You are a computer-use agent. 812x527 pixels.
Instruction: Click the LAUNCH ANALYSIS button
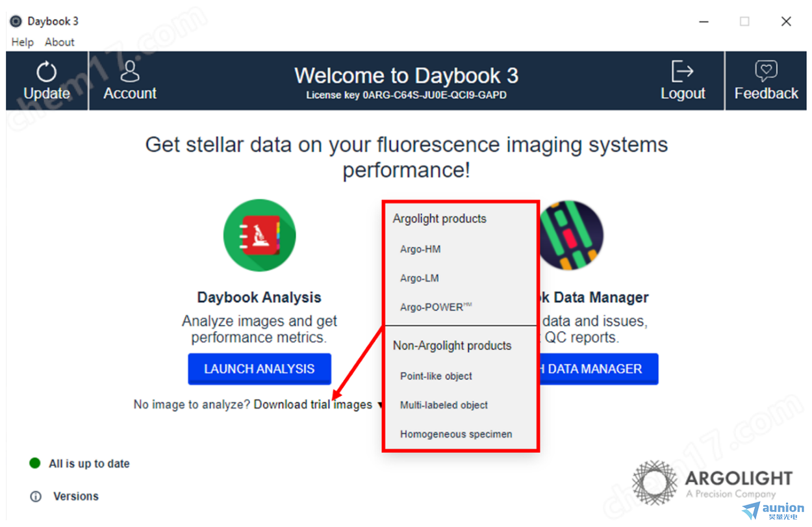pos(260,369)
